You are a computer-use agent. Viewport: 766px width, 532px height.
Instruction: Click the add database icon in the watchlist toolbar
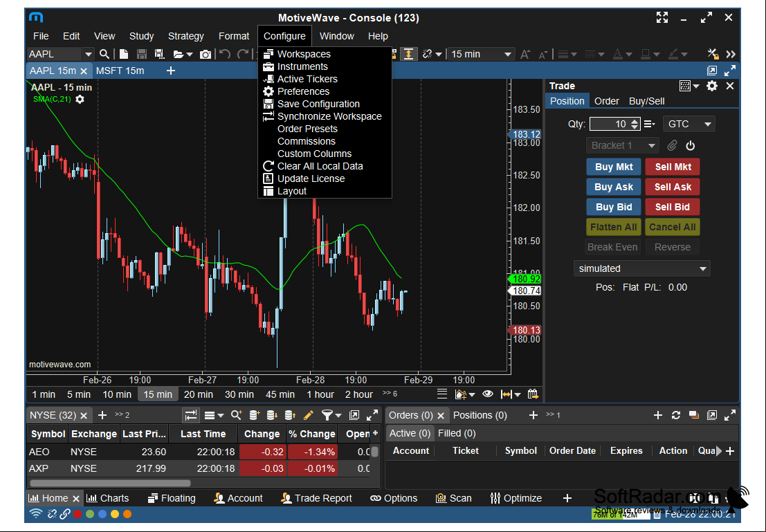coord(254,415)
